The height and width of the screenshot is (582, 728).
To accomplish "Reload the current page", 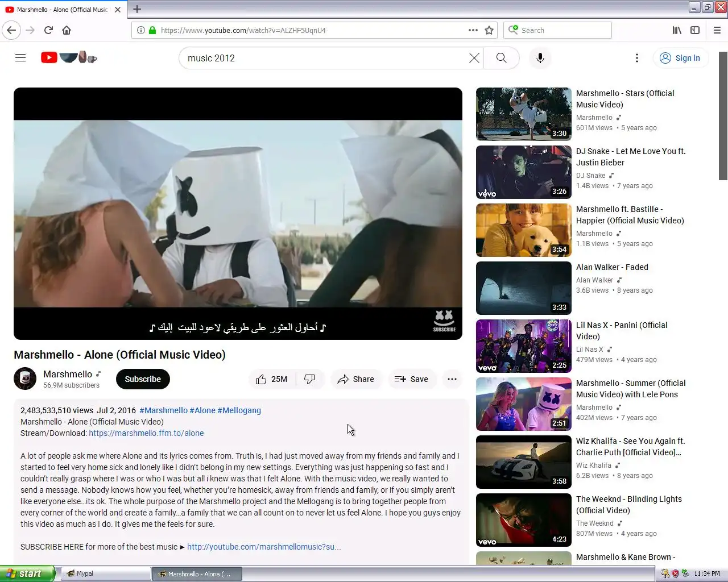I will pos(48,30).
